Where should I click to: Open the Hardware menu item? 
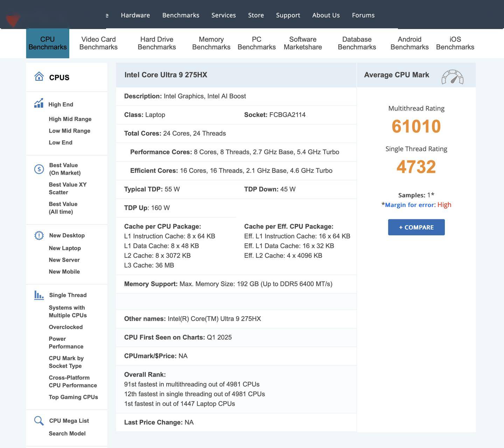pyautogui.click(x=135, y=15)
